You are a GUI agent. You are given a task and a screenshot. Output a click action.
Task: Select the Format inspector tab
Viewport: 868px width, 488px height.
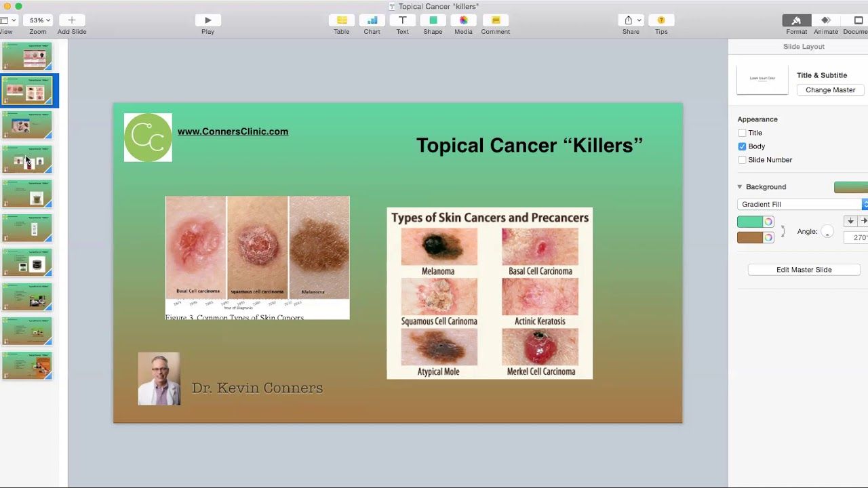point(796,20)
